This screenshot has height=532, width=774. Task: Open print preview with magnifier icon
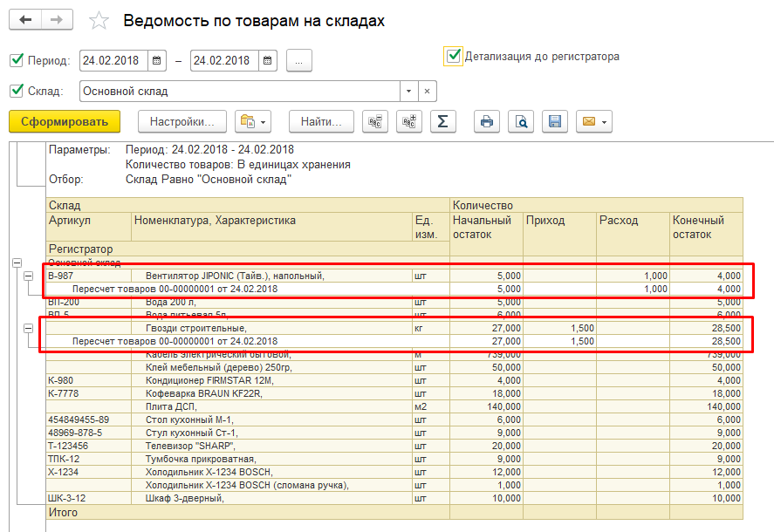click(521, 121)
